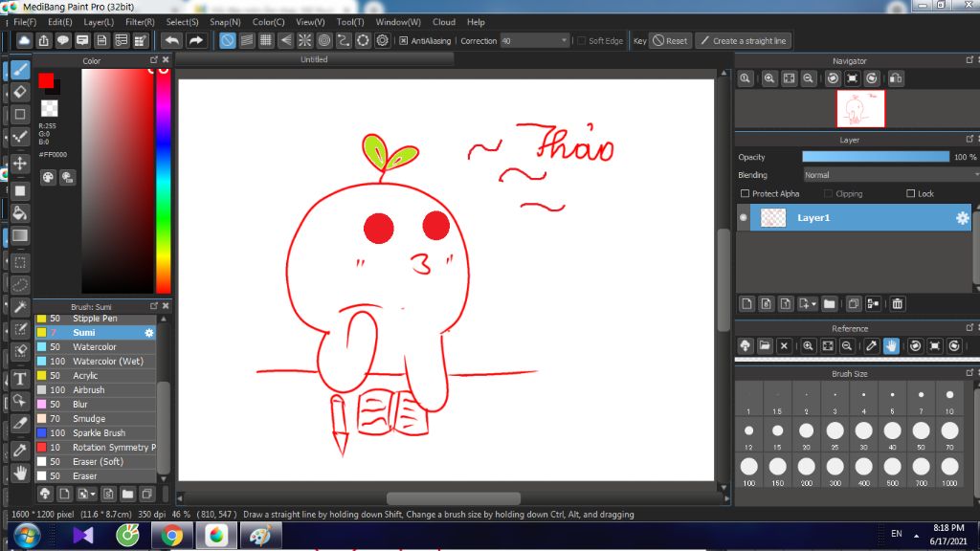
Task: Toggle the Soft Edge checkbox
Action: (581, 40)
